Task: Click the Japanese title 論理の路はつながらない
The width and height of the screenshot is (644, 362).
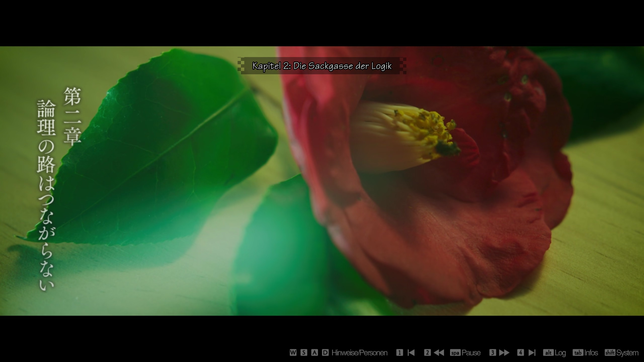Action: (x=46, y=196)
